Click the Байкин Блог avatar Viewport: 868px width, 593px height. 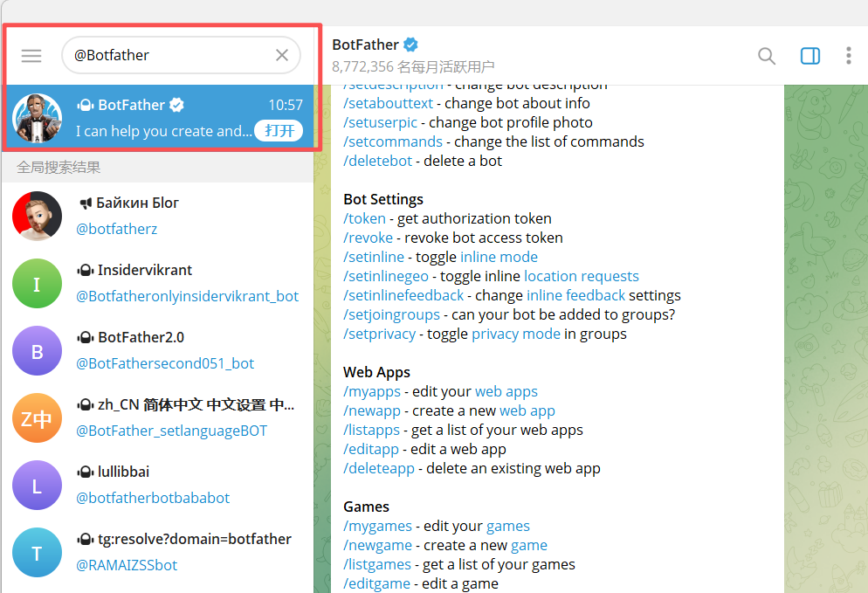[37, 216]
